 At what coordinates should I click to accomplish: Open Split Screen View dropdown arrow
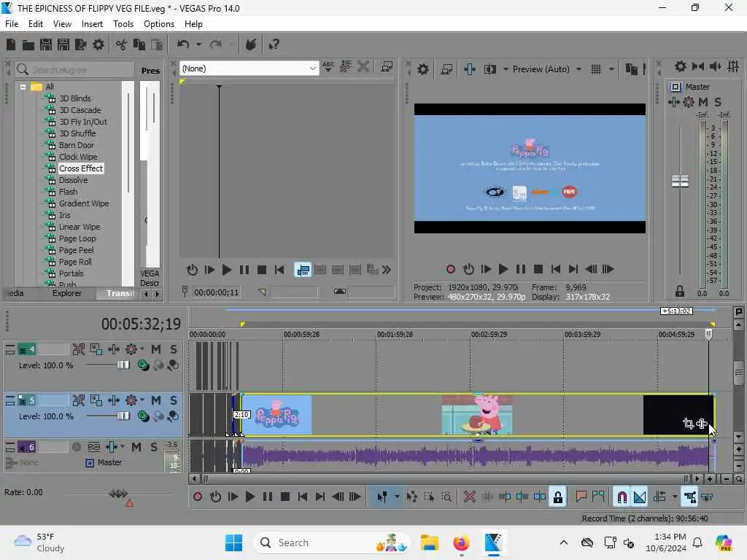tap(505, 69)
